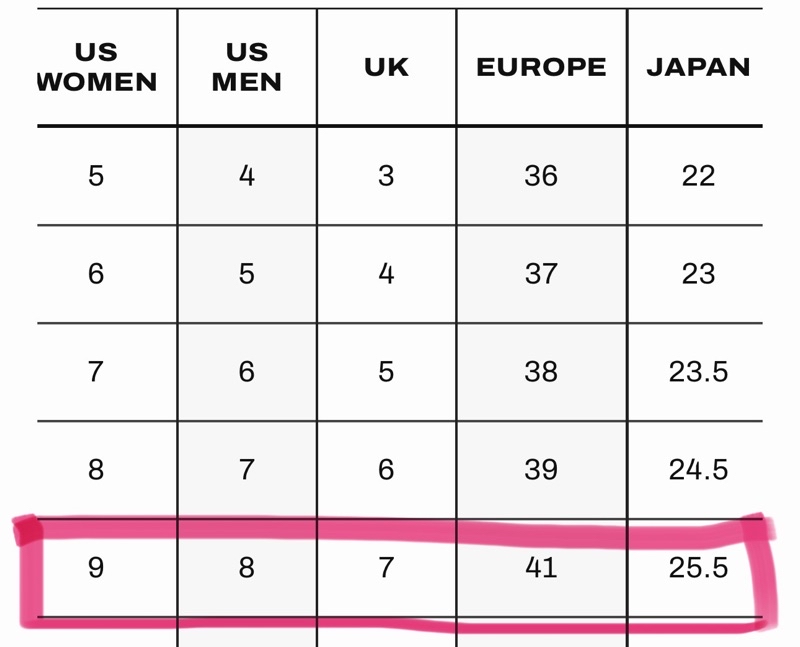This screenshot has width=800, height=647.
Task: Click the US WOMEN column header
Action: 97,67
